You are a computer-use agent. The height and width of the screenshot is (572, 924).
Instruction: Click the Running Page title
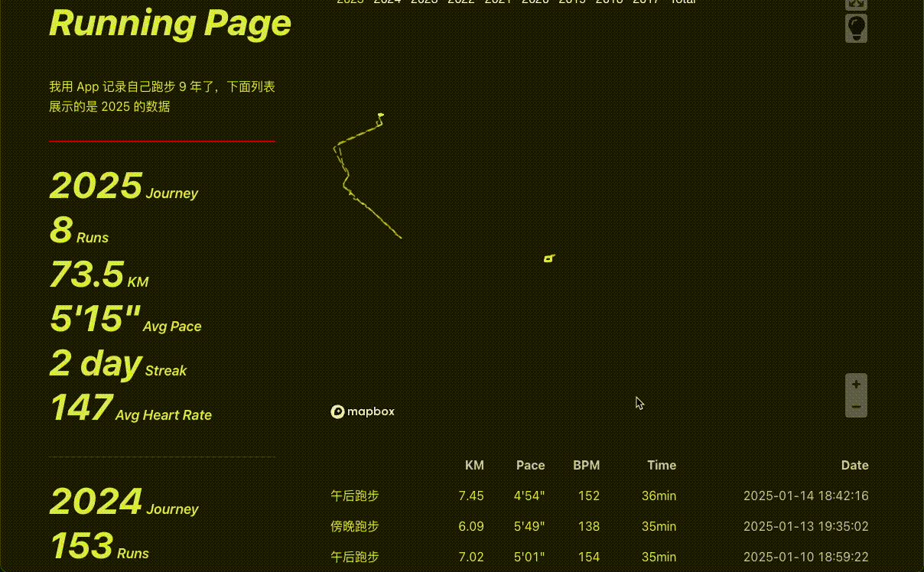(x=170, y=24)
